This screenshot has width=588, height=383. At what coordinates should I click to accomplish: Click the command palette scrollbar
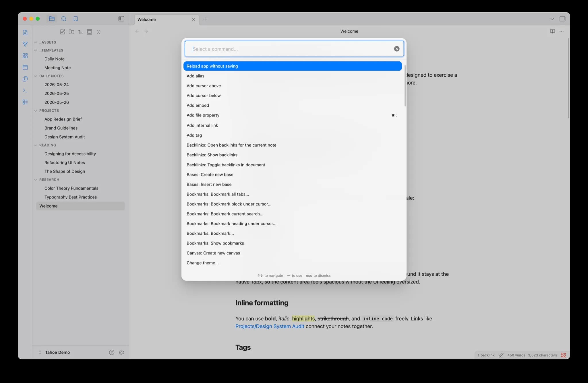(405, 86)
